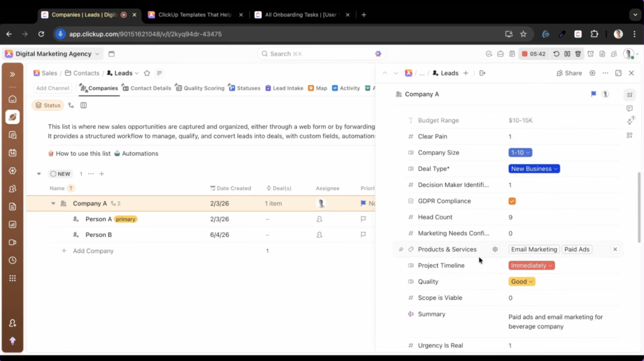
Task: Set the priority flag for Person A
Action: point(363,219)
